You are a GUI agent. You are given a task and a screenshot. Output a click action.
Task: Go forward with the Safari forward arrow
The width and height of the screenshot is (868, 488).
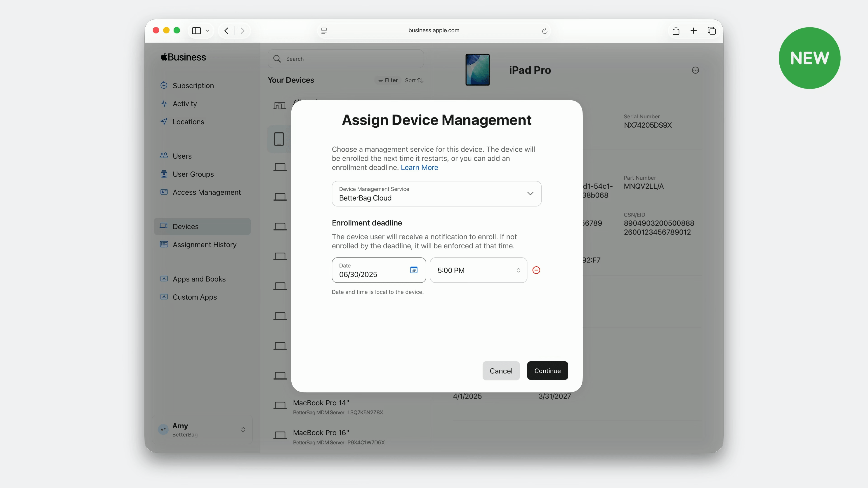click(x=242, y=31)
